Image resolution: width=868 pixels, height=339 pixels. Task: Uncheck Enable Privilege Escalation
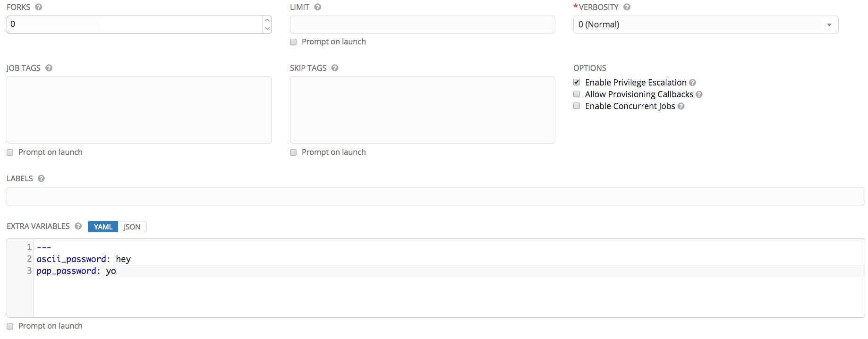point(576,82)
